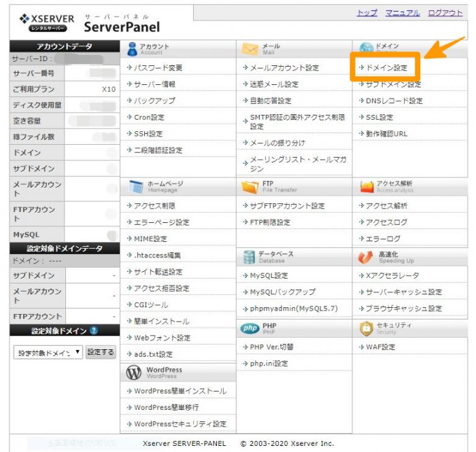Open サイト転送設定
The height and width of the screenshot is (452, 476).
click(x=158, y=272)
